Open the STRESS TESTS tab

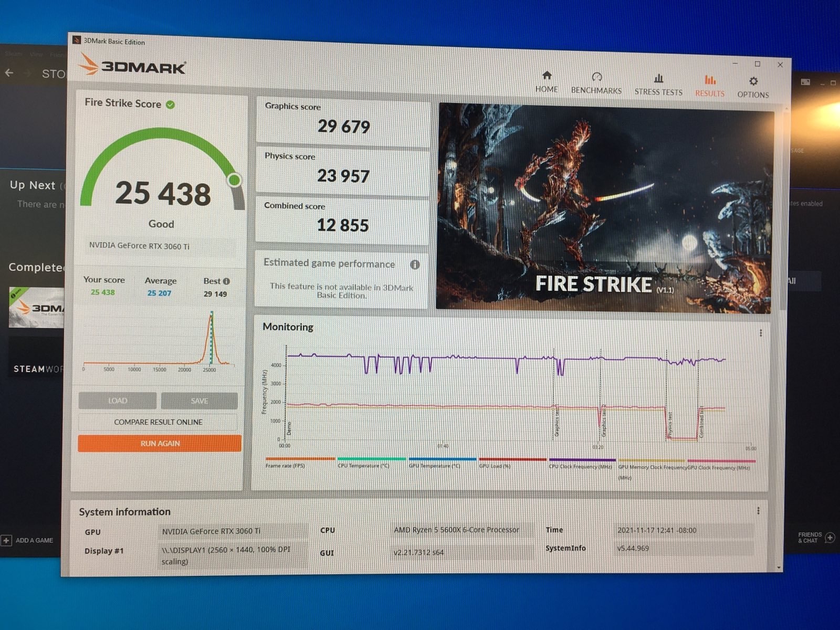[x=658, y=85]
